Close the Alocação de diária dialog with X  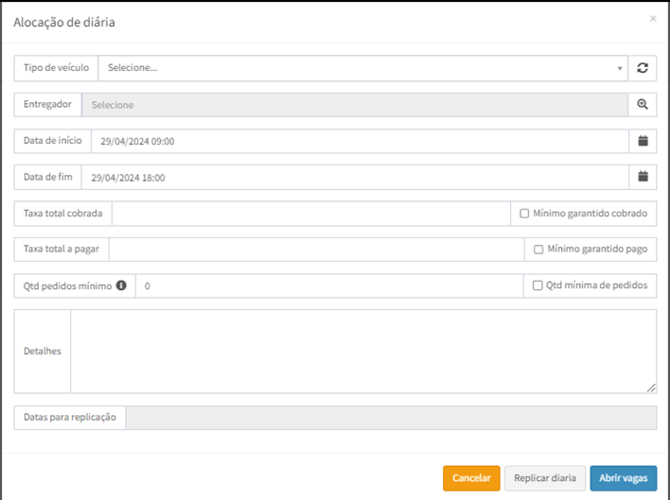653,19
